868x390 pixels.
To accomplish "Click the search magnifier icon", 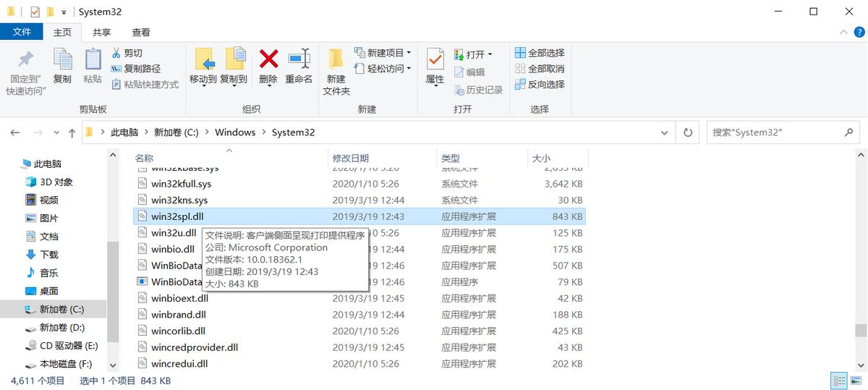I will pos(849,132).
